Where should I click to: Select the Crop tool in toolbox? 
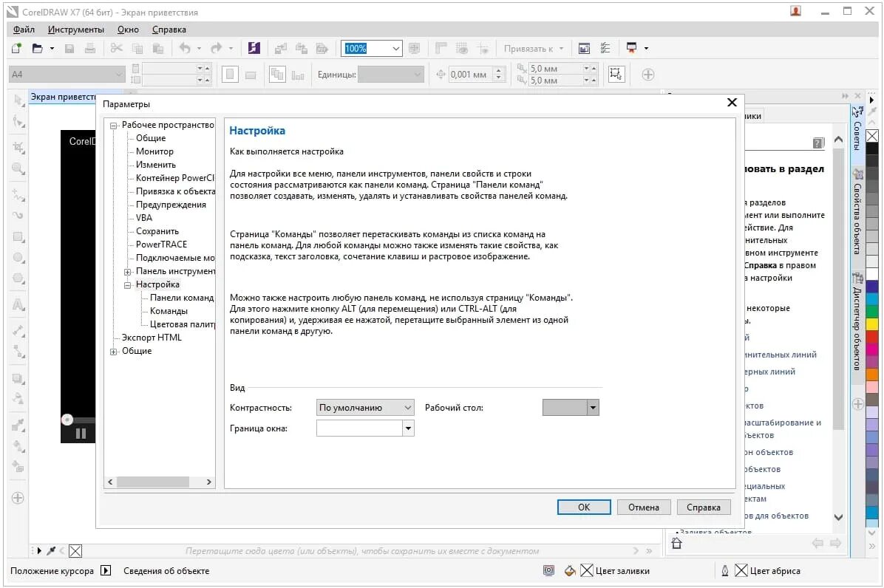(x=18, y=148)
